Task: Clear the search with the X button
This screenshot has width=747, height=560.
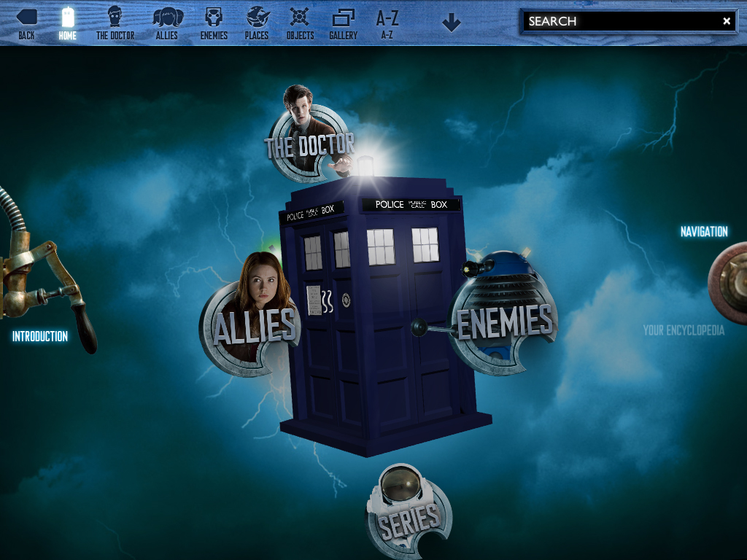Action: (727, 21)
